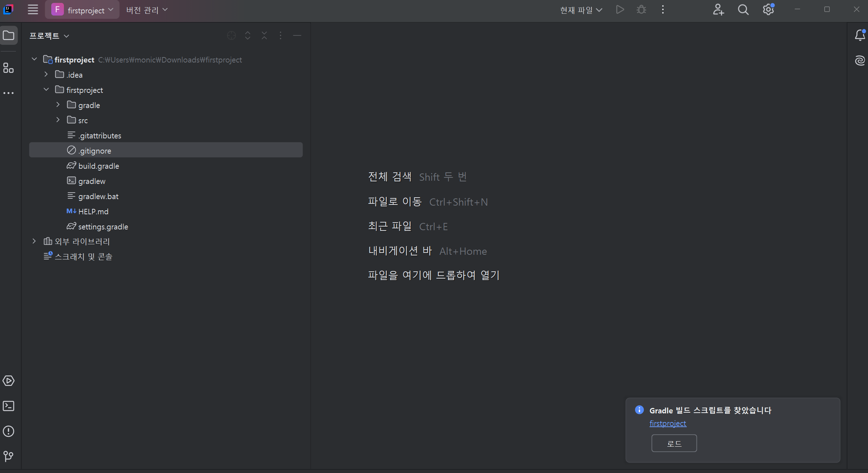Open the 버전 관리 menu
This screenshot has height=473, width=868.
click(x=147, y=10)
